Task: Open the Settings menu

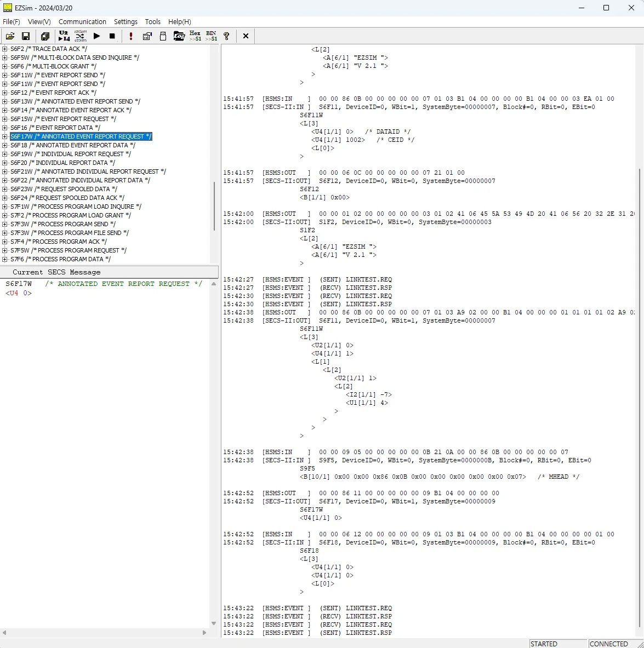Action: [126, 21]
